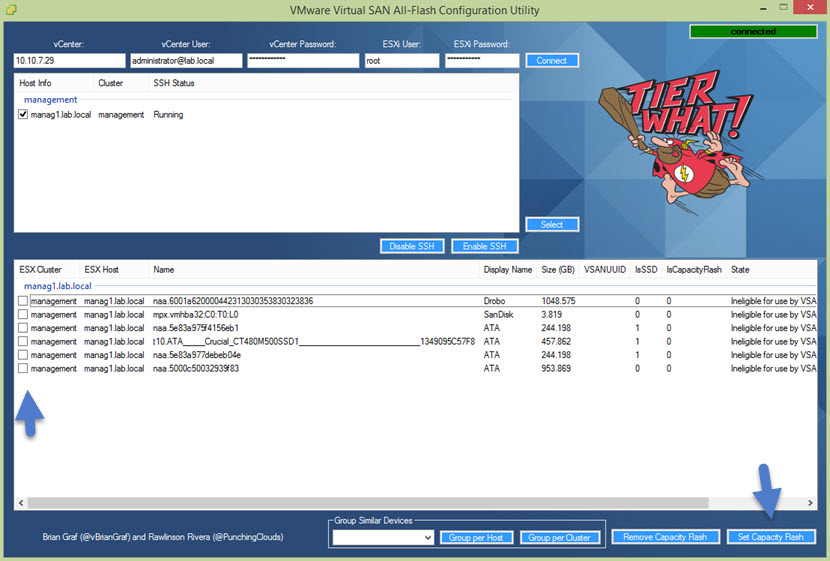This screenshot has width=830, height=561.
Task: Click the IsCapacityFlash column header
Action: coord(694,269)
